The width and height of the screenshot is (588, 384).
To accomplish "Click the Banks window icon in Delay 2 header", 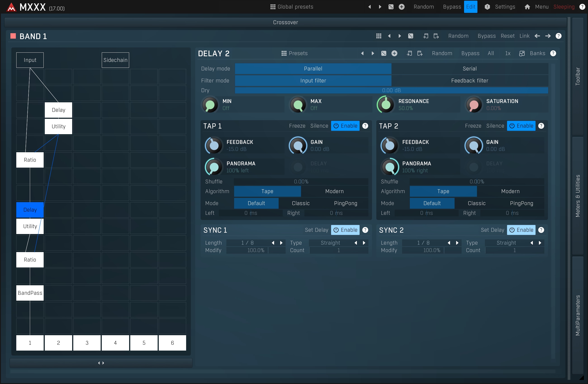I will [522, 53].
